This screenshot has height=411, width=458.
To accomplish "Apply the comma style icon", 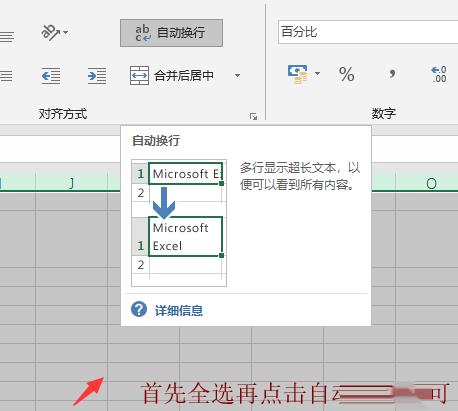I will 393,73.
